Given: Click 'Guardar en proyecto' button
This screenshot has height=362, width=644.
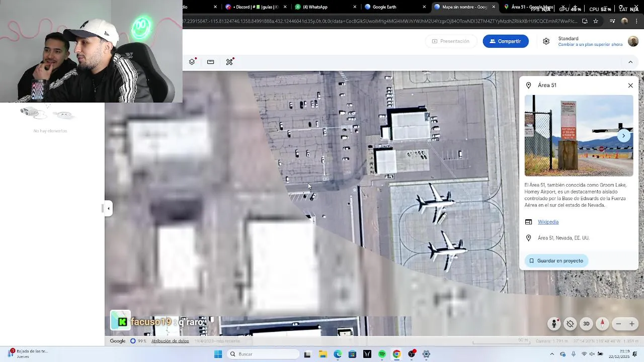Looking at the screenshot, I should (556, 260).
